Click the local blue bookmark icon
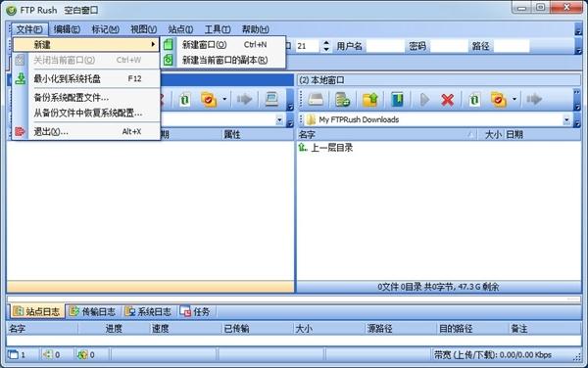588x368 pixels. (397, 99)
